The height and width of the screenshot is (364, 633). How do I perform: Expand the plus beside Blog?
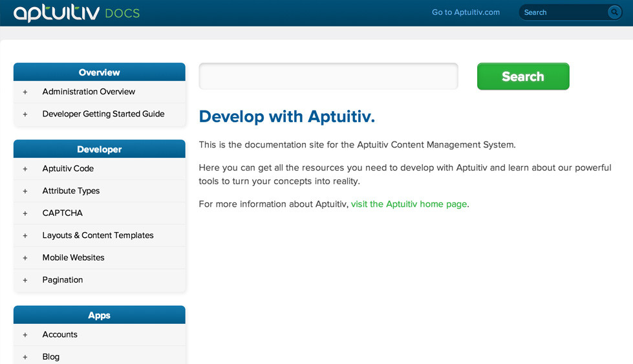click(25, 357)
